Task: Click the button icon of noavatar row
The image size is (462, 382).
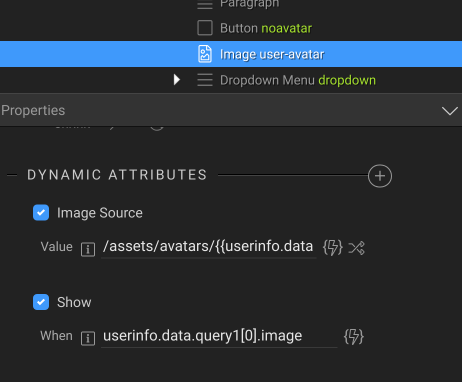Action: pos(205,28)
